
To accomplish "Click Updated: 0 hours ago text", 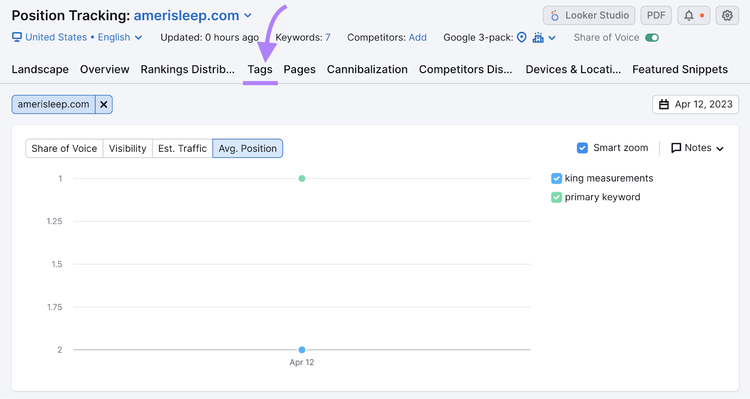I will [x=210, y=37].
